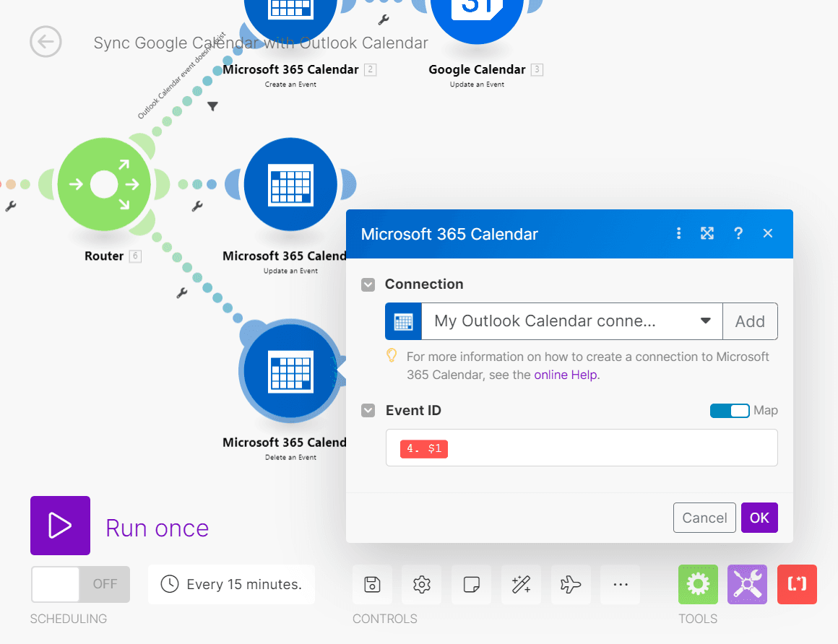This screenshot has height=644, width=838.
Task: Save the scenario with the floppy disk icon
Action: (x=371, y=584)
